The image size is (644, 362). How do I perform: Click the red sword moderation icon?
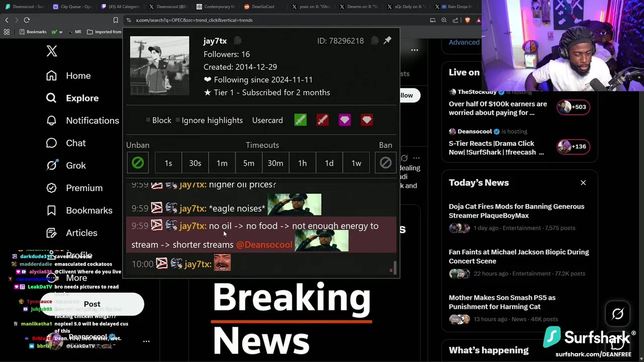323,120
